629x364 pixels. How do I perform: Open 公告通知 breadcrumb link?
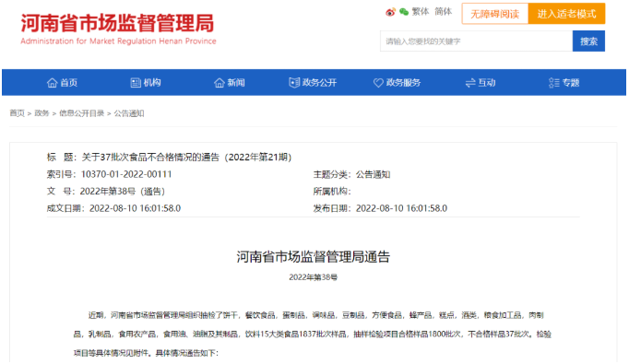(129, 113)
